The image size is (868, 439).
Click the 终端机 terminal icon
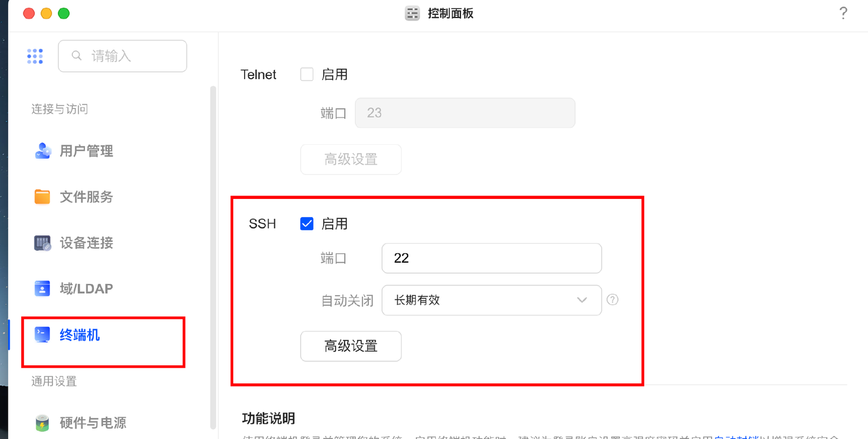pyautogui.click(x=42, y=335)
